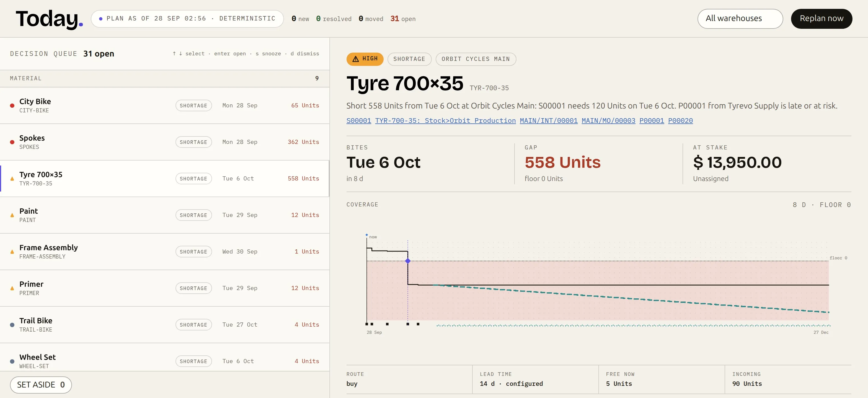Click the MATERIAL group header
Viewport: 868px width, 398px height.
164,79
